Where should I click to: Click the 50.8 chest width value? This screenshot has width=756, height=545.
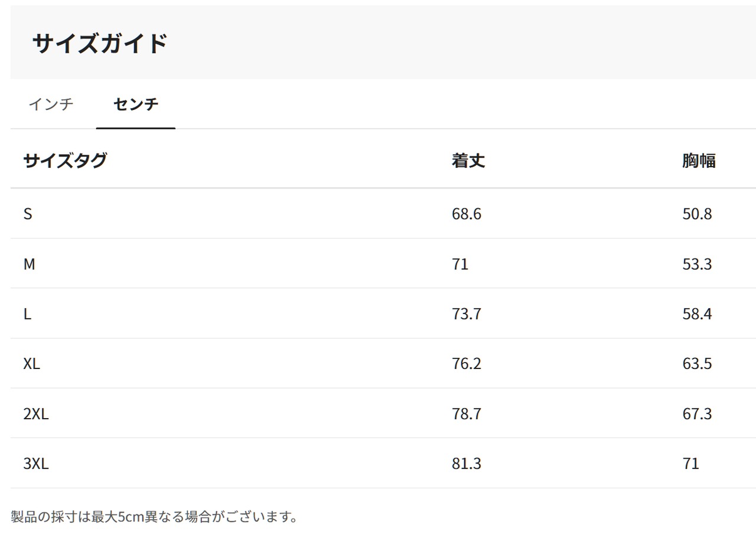(697, 214)
